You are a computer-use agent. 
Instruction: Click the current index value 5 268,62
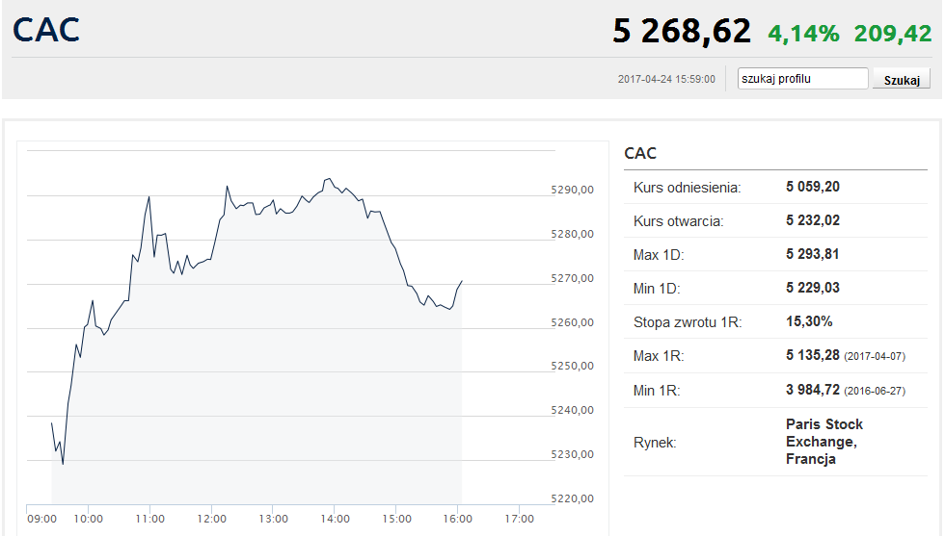pos(682,31)
